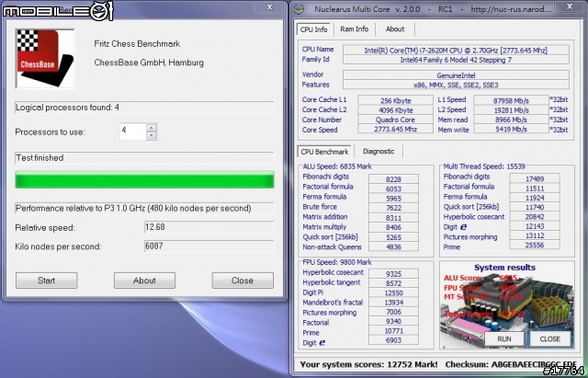
Task: Increase processors to use with up arrow
Action: pos(151,128)
